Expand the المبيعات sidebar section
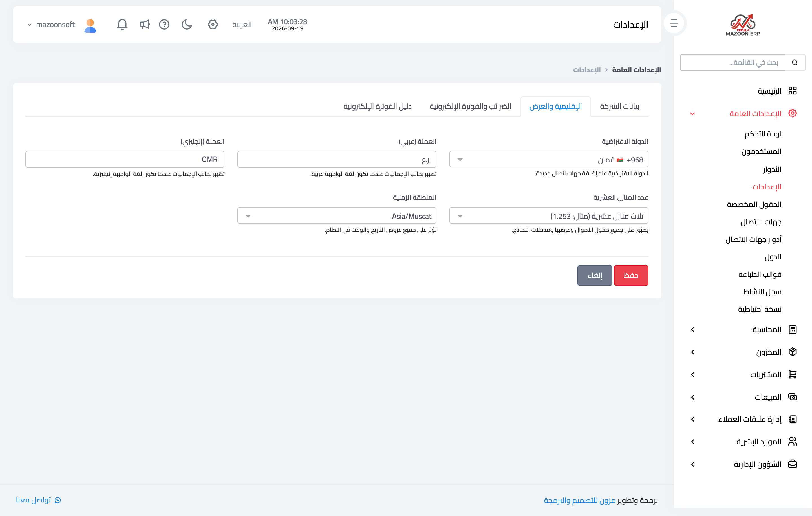The height and width of the screenshot is (516, 812). [693, 397]
